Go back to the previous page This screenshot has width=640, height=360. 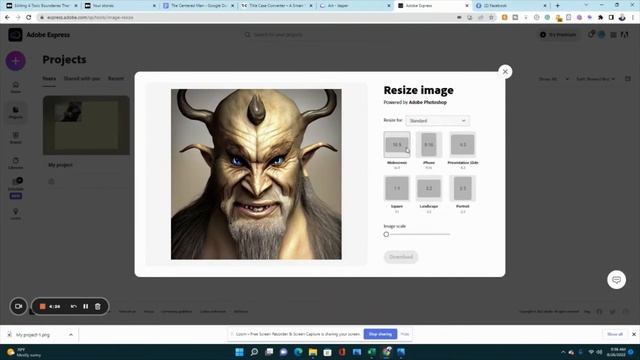(7, 18)
